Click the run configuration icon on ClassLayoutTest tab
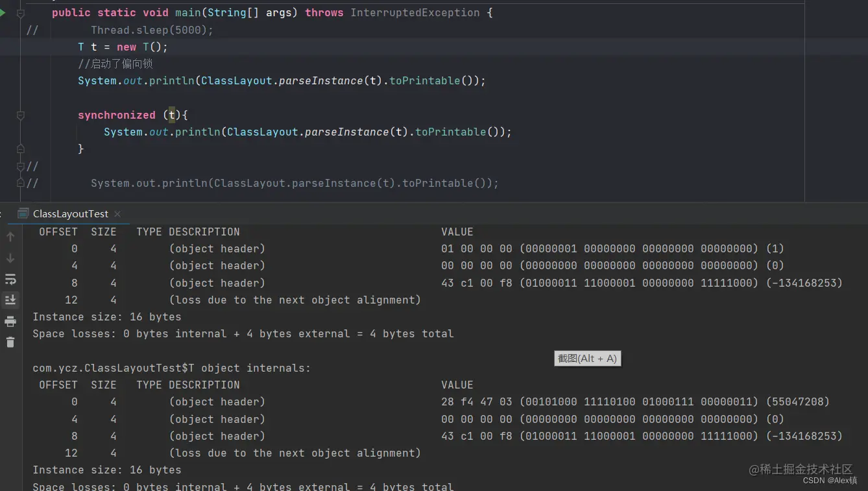This screenshot has height=491, width=868. tap(23, 213)
